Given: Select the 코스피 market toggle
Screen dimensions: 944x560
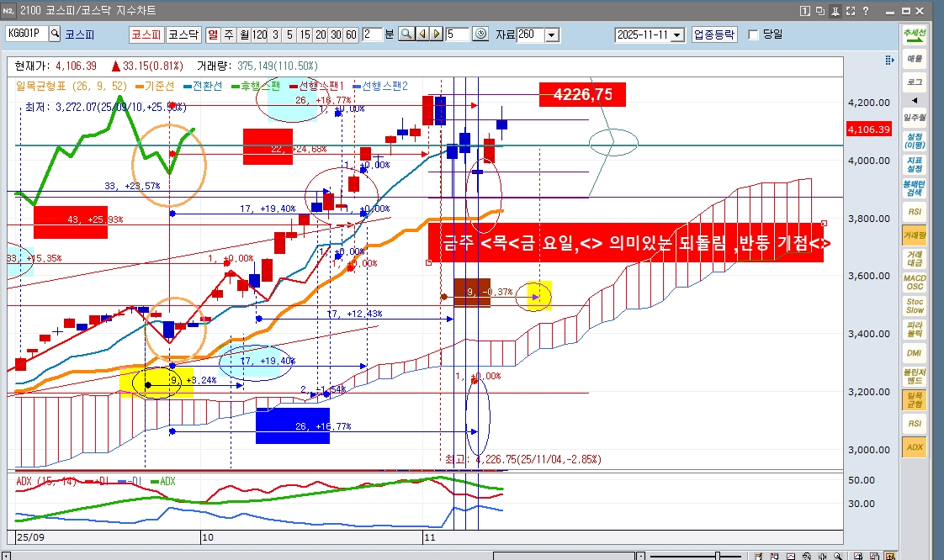Looking at the screenshot, I should pyautogui.click(x=146, y=34).
